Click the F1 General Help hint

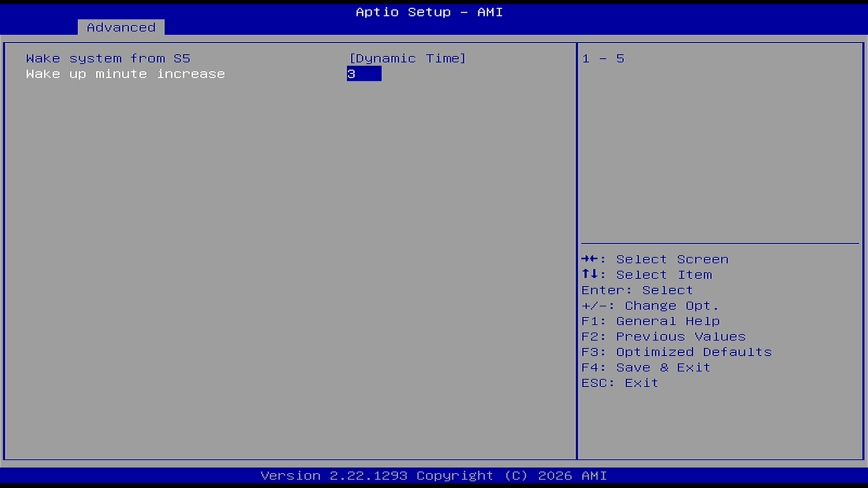(650, 321)
